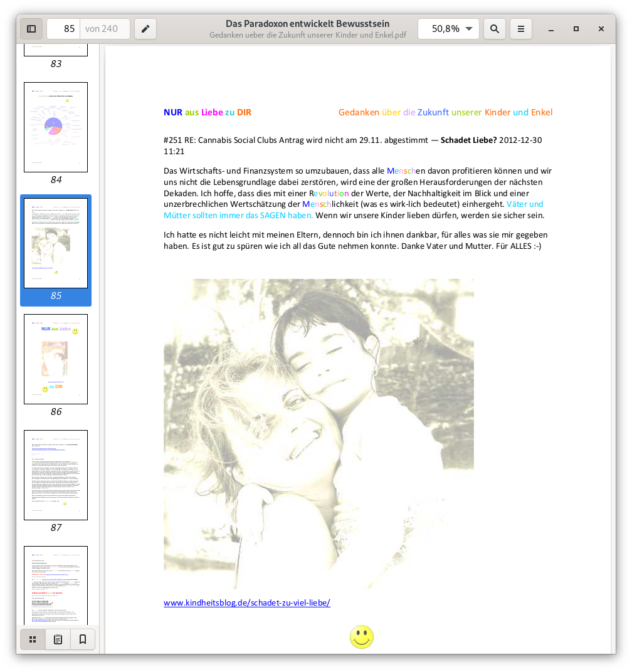
Task: Click the sepia mother and child photo
Action: click(x=319, y=434)
